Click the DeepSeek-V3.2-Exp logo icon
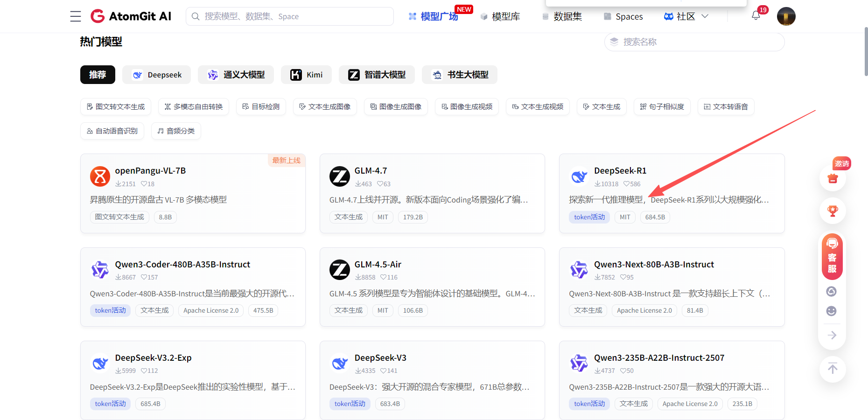Screen dimensions: 868x420 click(100, 363)
